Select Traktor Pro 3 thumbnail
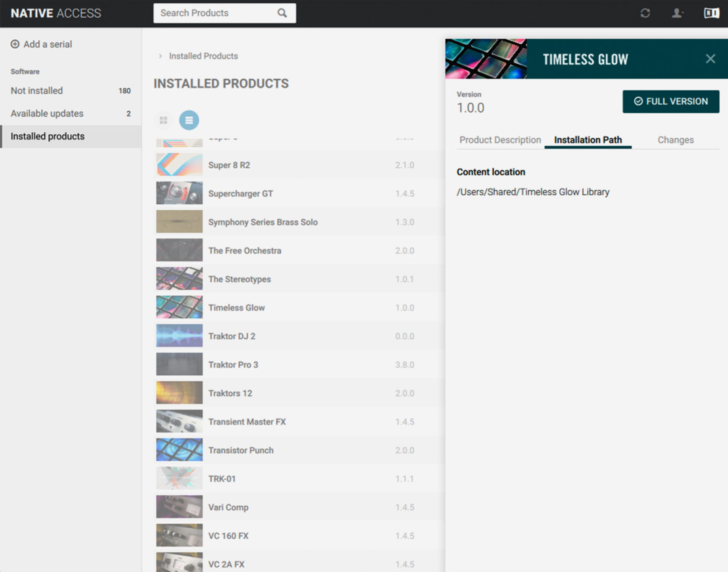Image resolution: width=728 pixels, height=572 pixels. coord(179,364)
